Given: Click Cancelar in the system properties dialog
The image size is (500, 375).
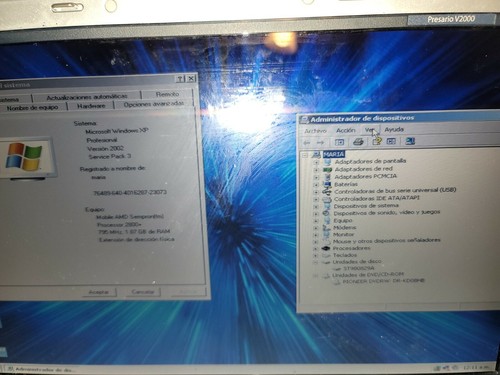Looking at the screenshot, I should 143,292.
